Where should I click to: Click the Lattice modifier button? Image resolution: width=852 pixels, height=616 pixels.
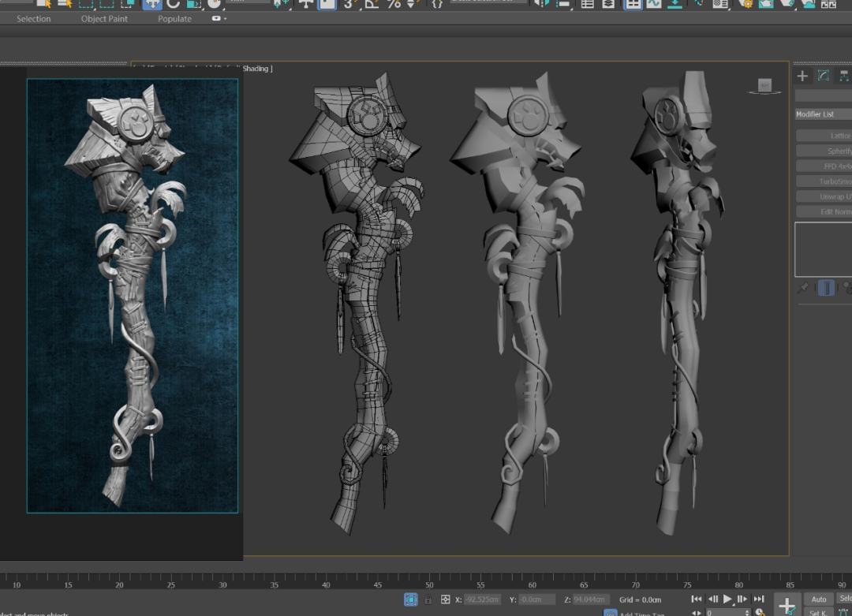pyautogui.click(x=824, y=136)
